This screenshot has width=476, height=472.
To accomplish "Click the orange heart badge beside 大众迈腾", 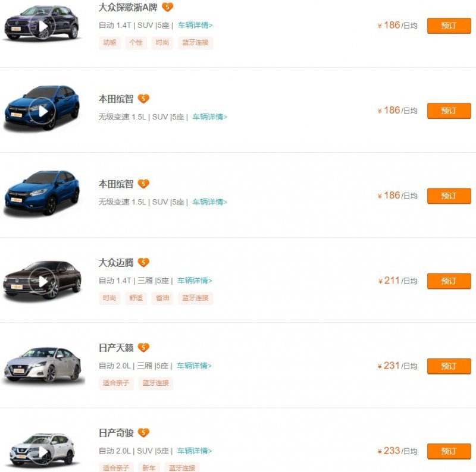I will click(143, 262).
